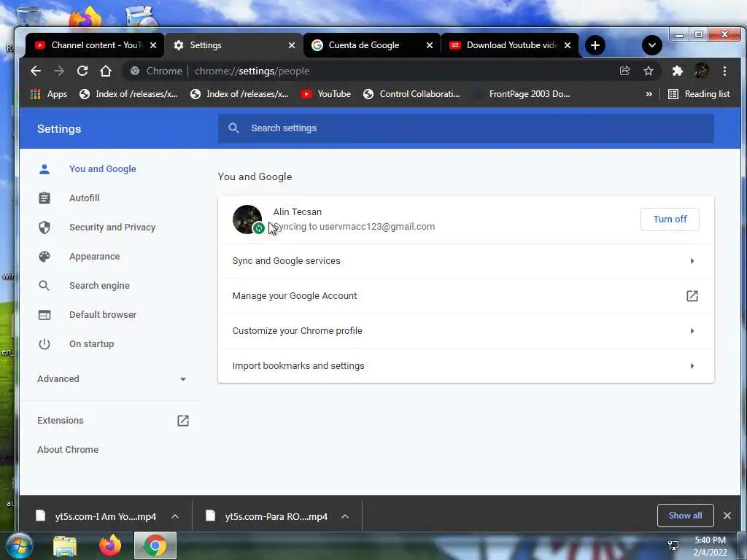Expand the Advanced settings section
Screen dimensions: 747x560
click(112, 379)
